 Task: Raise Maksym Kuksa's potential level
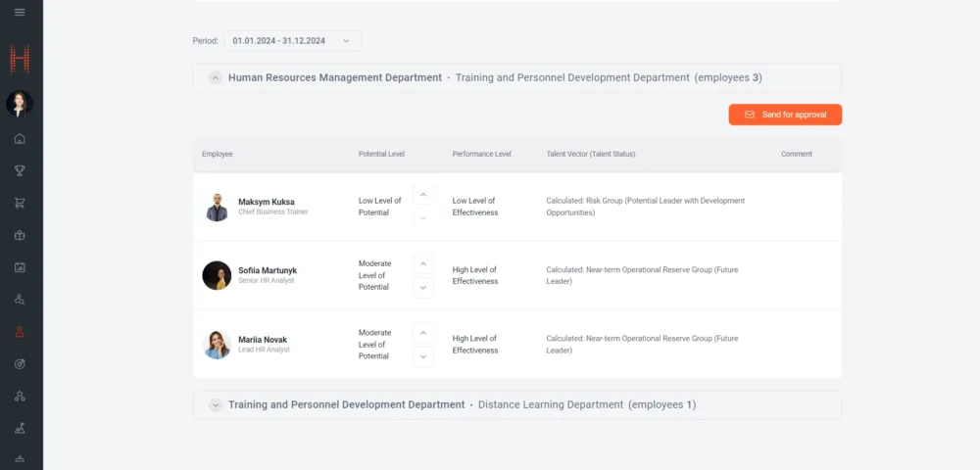423,195
